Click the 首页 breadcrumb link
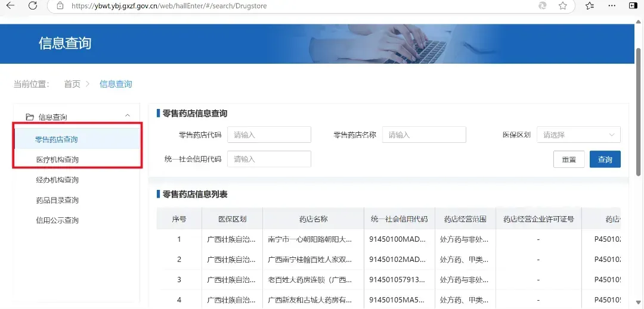The height and width of the screenshot is (309, 644). click(x=72, y=84)
